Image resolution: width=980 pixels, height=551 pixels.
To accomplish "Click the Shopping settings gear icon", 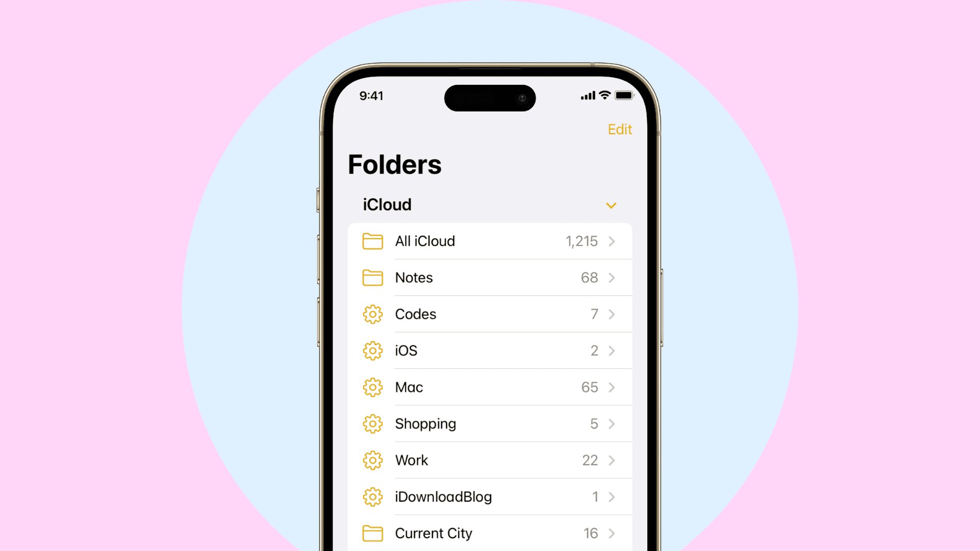I will tap(372, 424).
